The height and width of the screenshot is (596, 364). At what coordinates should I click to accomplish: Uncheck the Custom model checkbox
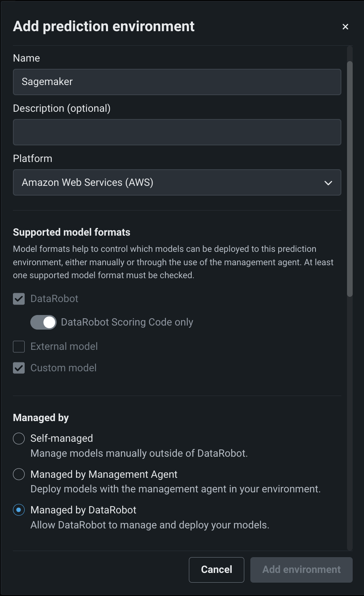pos(19,368)
